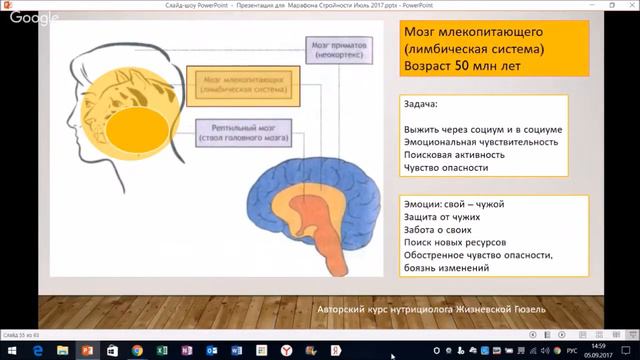This screenshot has width=640, height=360.
Task: Open Outlook from the taskbar
Action: 212,351
